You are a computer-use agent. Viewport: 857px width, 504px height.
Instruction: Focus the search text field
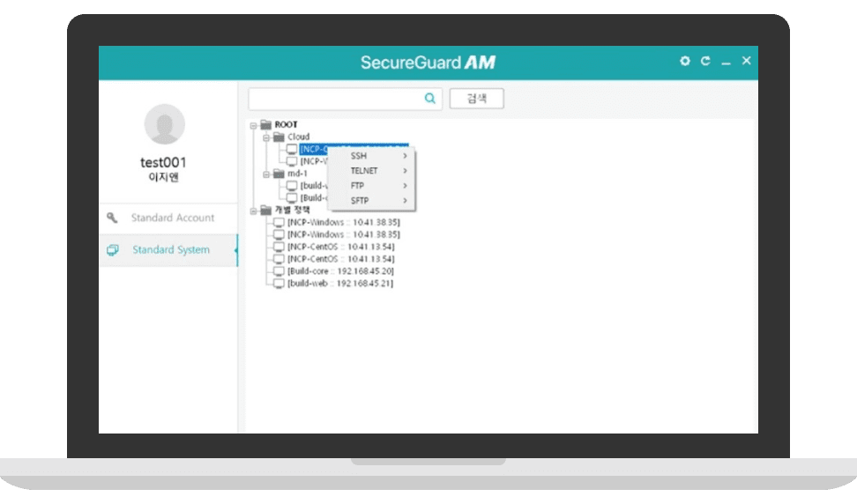point(335,99)
